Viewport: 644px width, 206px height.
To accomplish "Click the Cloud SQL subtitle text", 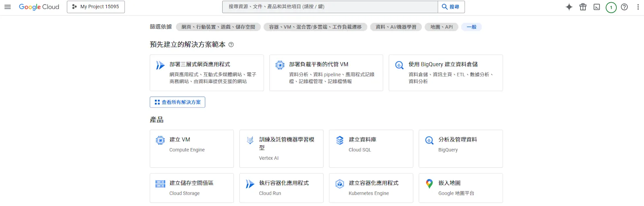I will 360,150.
